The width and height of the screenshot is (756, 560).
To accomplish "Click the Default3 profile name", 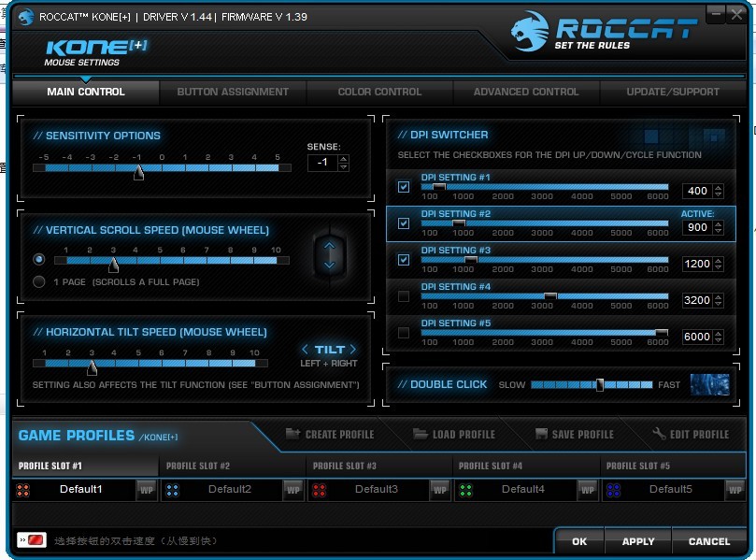I will point(377,489).
